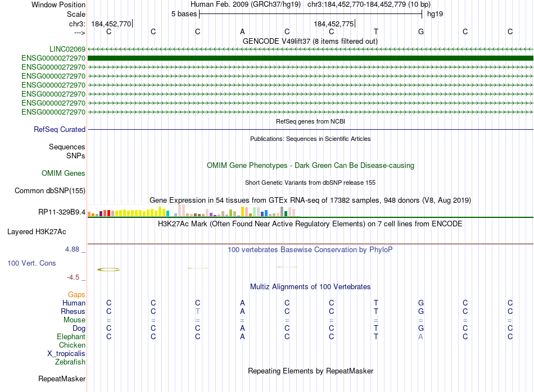534x392 pixels.
Task: Click the Rhesus species label
Action: [x=73, y=311]
